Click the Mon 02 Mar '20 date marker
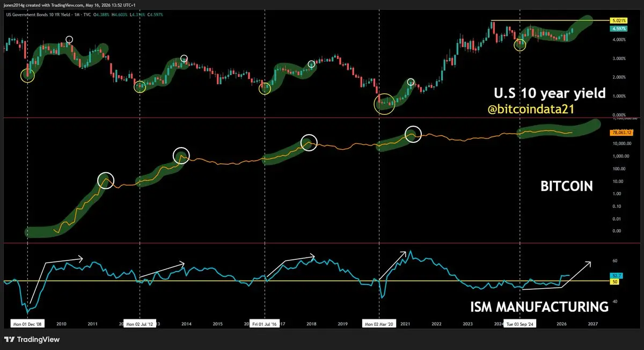The height and width of the screenshot is (350, 644). click(379, 325)
